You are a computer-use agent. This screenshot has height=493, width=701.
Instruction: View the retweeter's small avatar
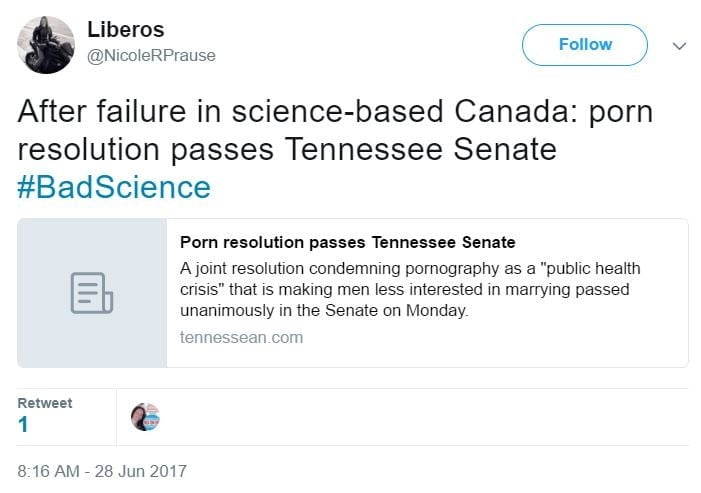pos(145,417)
